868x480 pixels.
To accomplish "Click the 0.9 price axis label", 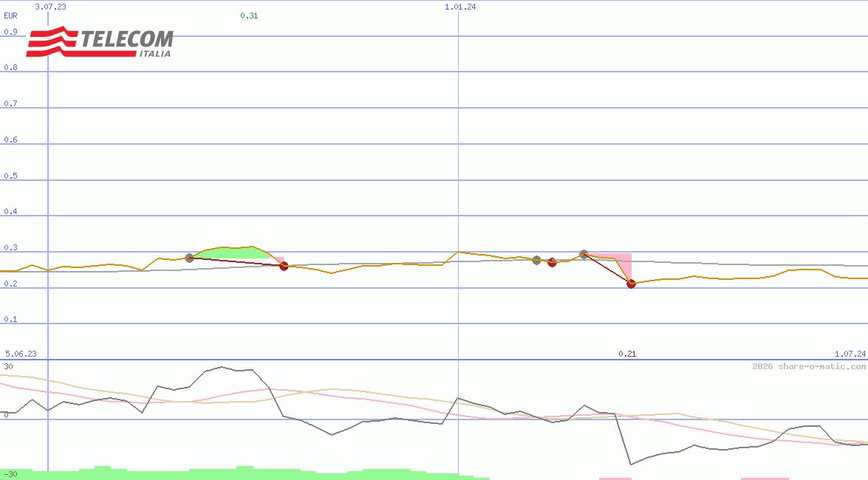I will pos(10,32).
